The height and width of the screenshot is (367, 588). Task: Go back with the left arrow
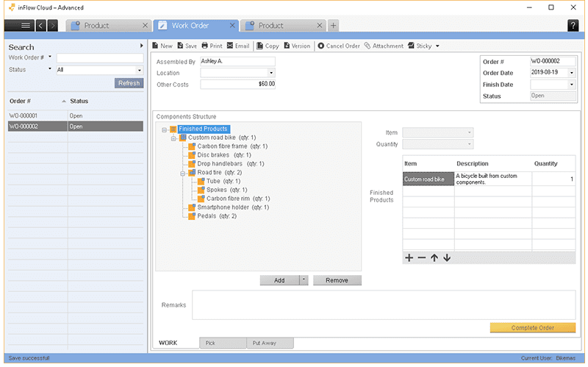pyautogui.click(x=40, y=26)
